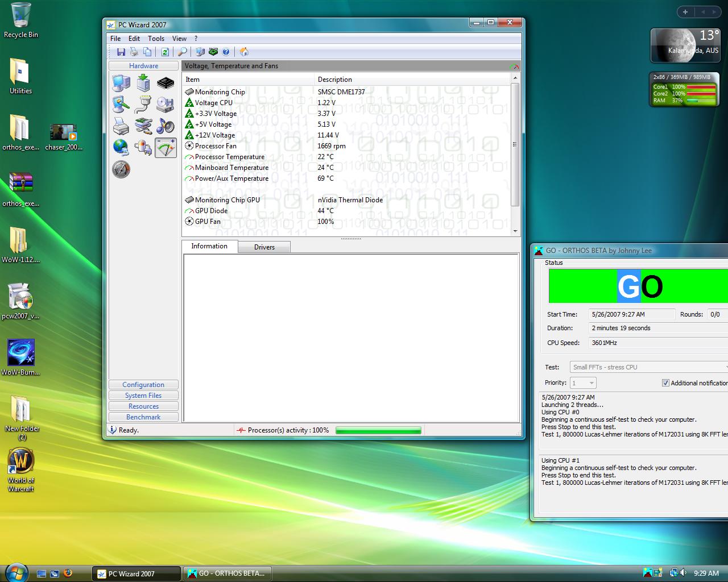The image size is (728, 582).
Task: Select the System Summary computer icon
Action: tap(121, 83)
